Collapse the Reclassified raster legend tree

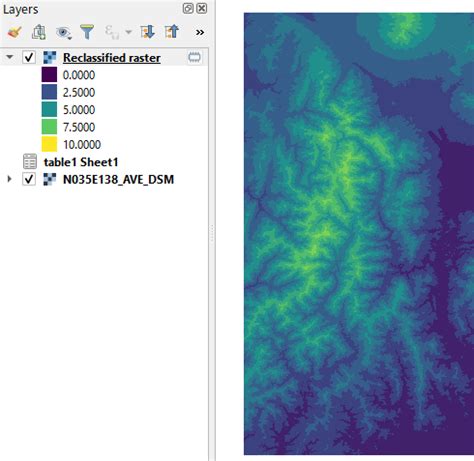click(10, 57)
